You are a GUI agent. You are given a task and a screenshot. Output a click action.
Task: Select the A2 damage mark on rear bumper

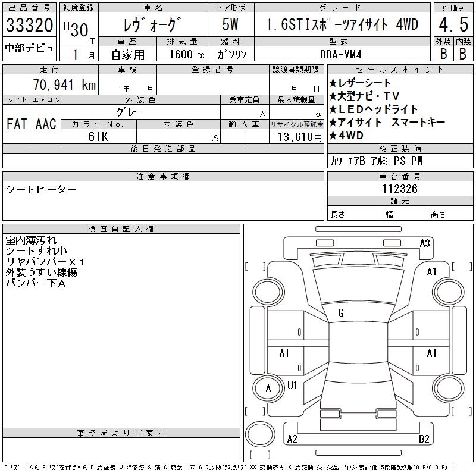click(x=292, y=439)
